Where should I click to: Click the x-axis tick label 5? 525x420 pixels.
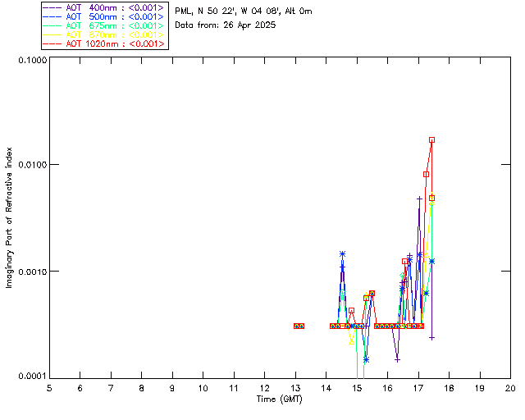[49, 388]
